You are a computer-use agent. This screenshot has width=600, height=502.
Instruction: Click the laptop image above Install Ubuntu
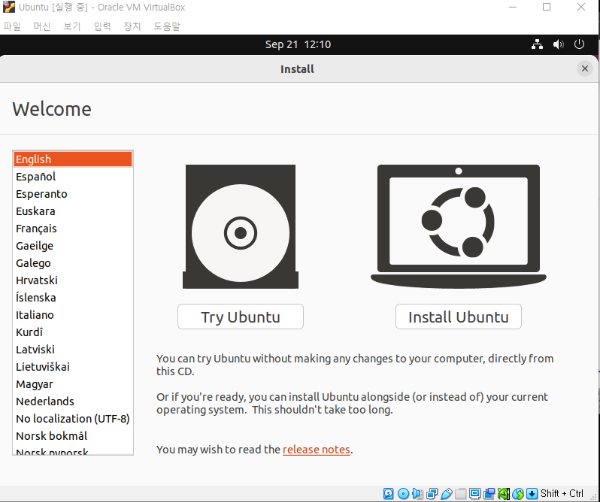coord(458,227)
